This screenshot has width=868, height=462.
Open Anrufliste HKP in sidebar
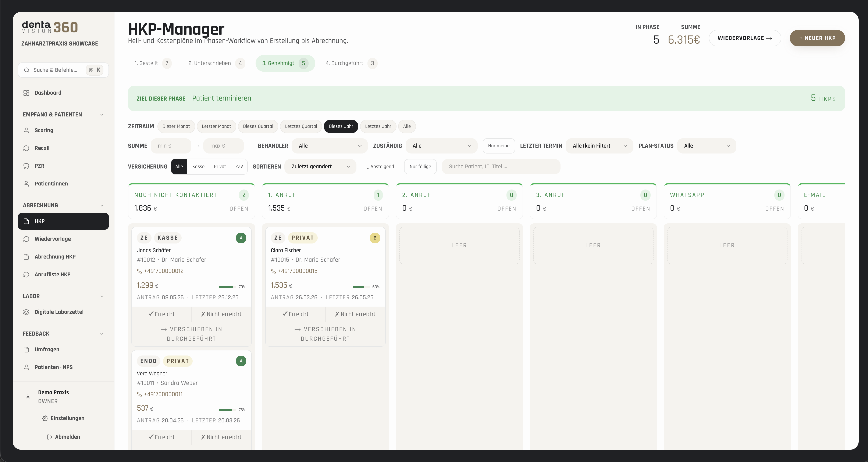point(63,275)
